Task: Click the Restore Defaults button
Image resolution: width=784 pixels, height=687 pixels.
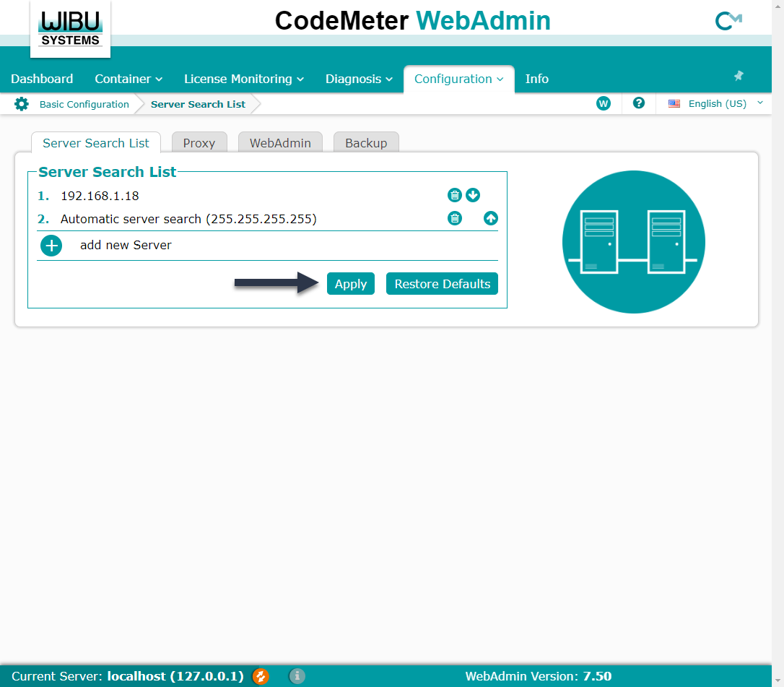Action: [x=442, y=284]
